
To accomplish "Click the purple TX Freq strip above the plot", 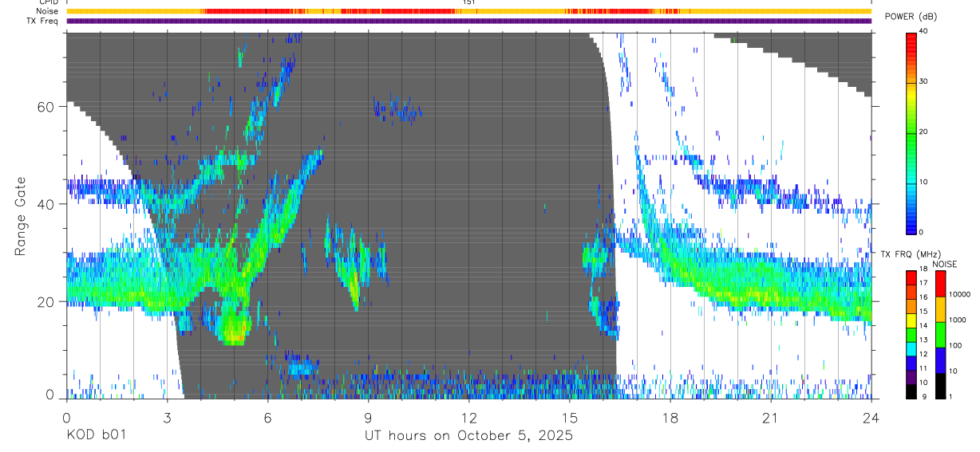I will 469,21.
